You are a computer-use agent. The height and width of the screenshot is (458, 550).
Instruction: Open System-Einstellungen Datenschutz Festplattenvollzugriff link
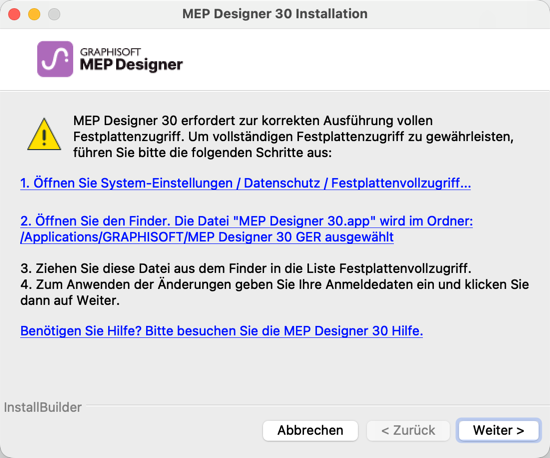coord(245,183)
